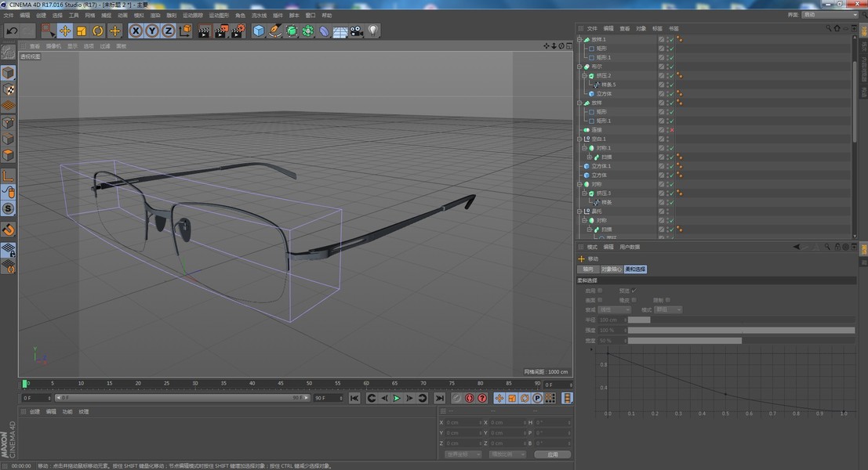Enable the red X on 连接 object

coord(672,130)
